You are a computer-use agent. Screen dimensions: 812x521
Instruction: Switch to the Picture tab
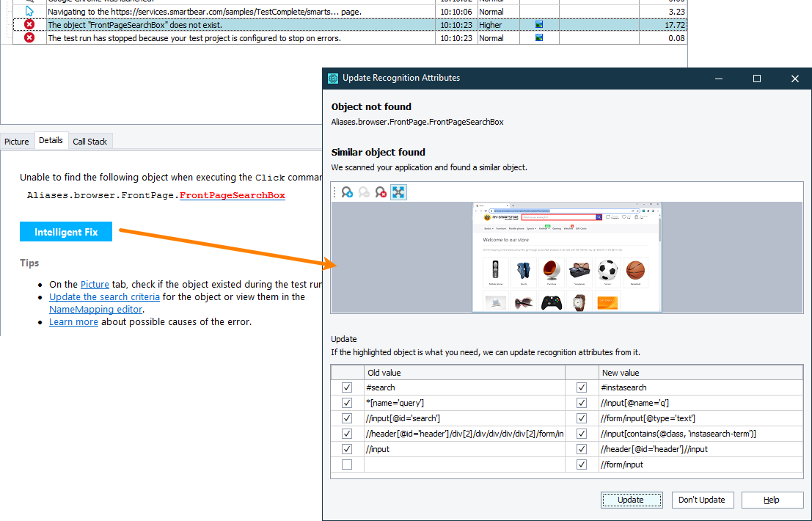(16, 140)
